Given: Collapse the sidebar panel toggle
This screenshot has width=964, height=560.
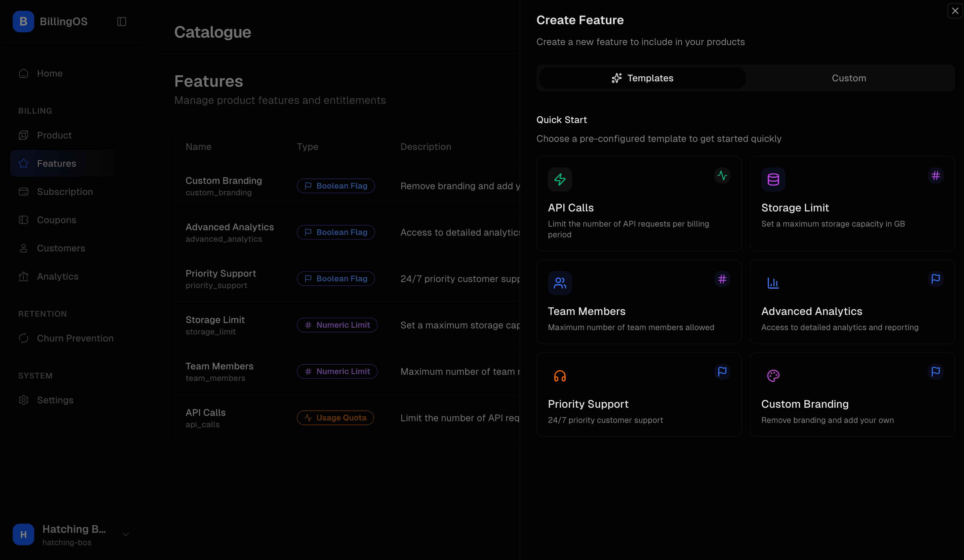Looking at the screenshot, I should (122, 22).
